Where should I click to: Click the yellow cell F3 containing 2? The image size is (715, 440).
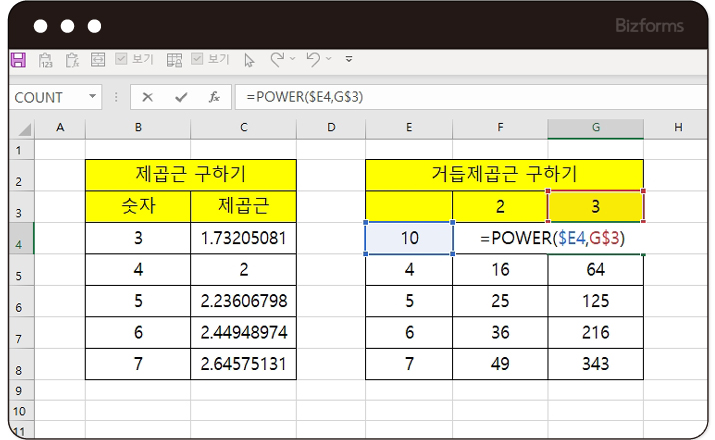click(500, 207)
